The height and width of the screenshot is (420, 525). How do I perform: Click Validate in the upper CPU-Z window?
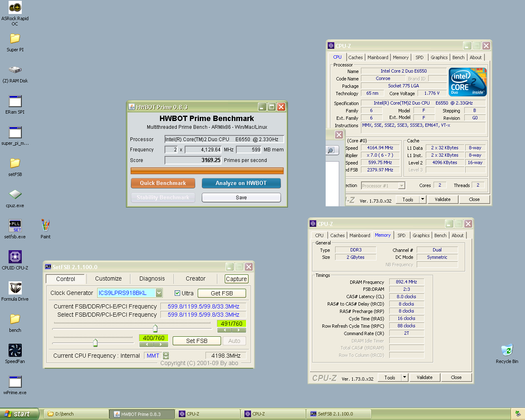click(x=443, y=199)
